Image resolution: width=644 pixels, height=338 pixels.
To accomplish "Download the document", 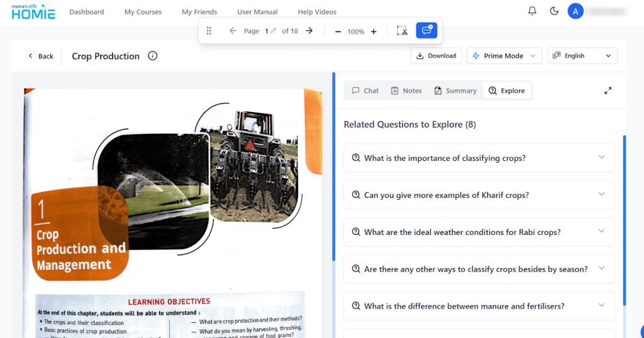I will (436, 56).
